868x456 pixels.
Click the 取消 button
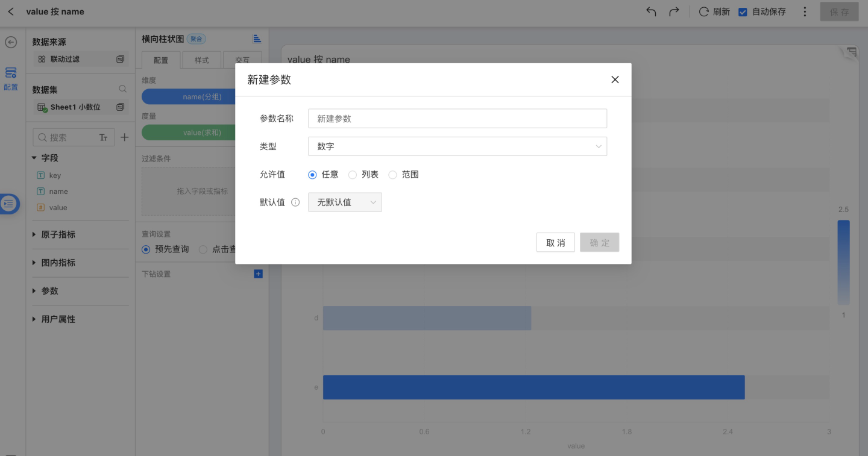(x=555, y=243)
